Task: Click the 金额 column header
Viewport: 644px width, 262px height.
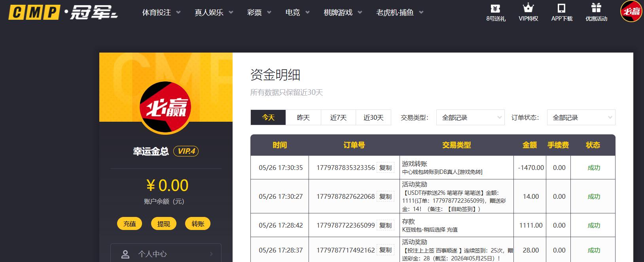Action: point(530,145)
